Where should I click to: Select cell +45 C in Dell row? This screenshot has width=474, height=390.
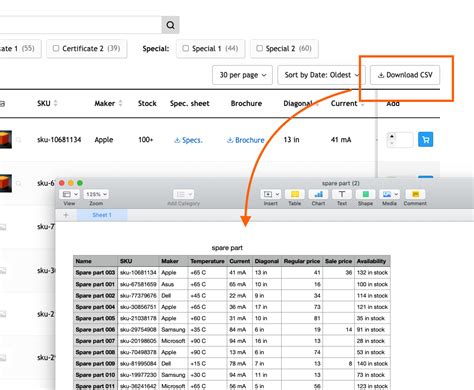(207, 296)
